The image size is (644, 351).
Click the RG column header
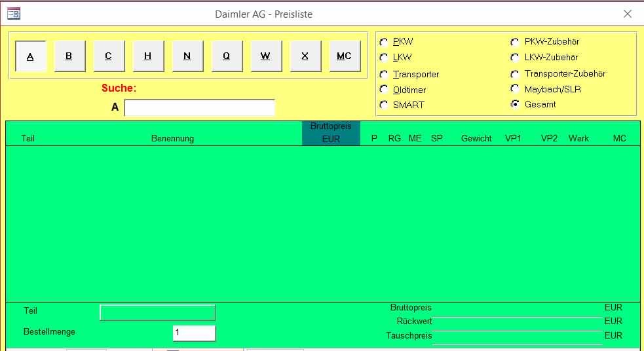pos(394,138)
